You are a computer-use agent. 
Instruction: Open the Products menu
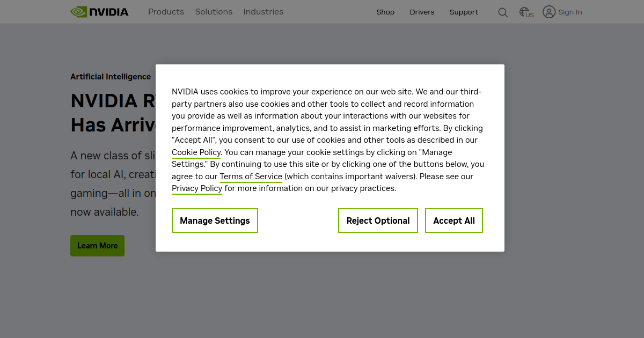click(x=166, y=12)
